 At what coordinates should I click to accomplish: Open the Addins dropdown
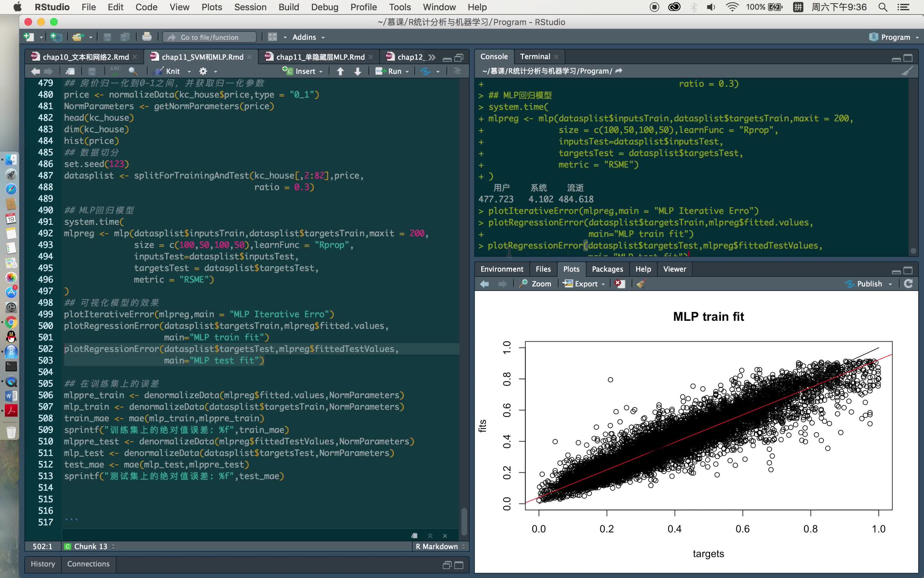309,37
